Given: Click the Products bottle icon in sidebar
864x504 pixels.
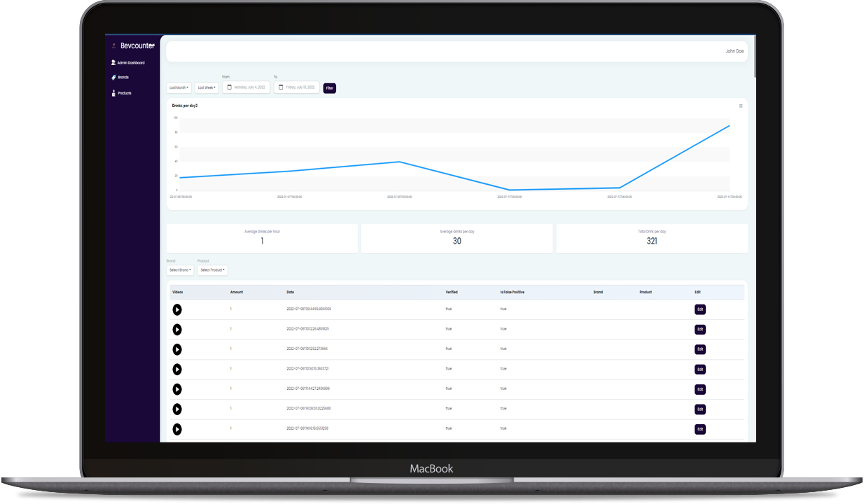Looking at the screenshot, I should point(113,93).
